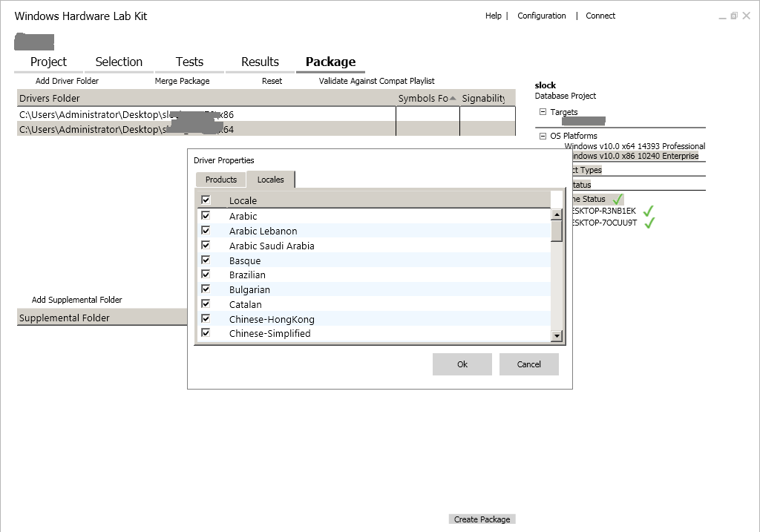Click the Machine Status green checkmark
Viewport: 760px width, 532px height.
click(x=617, y=199)
